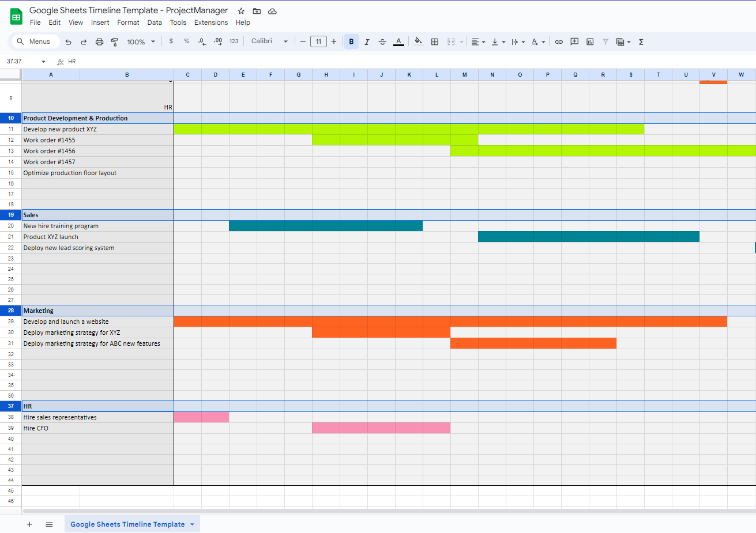Open the Functions sigma menu
This screenshot has width=756, height=533.
tap(641, 41)
